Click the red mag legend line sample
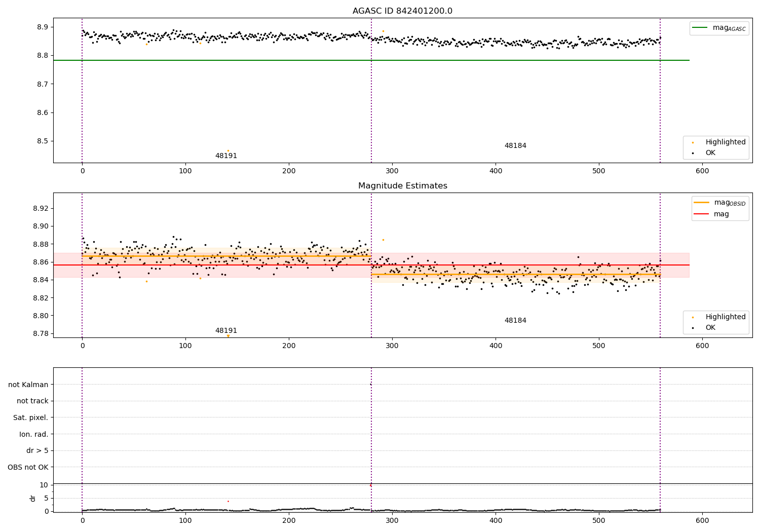Image resolution: width=760 pixels, height=532 pixels. click(701, 214)
